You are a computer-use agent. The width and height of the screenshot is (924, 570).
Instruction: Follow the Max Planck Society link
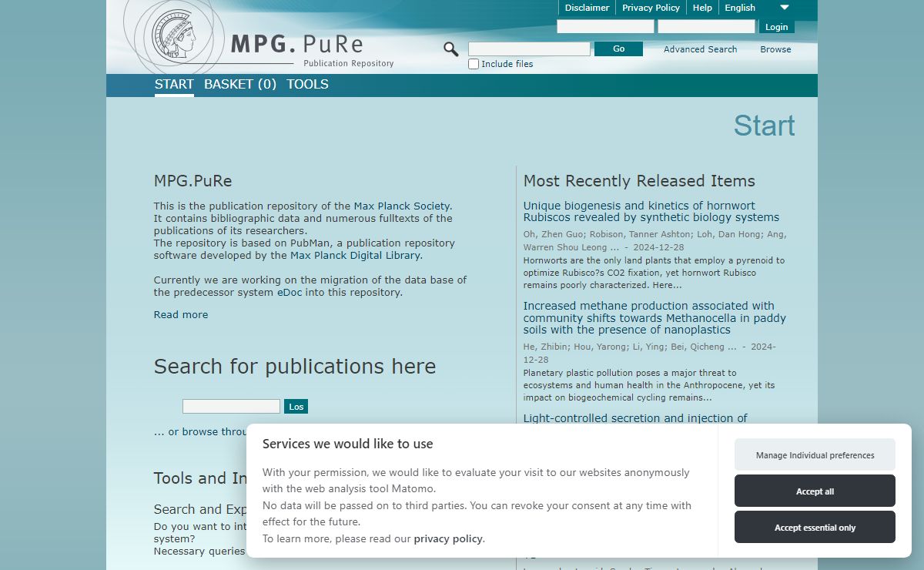point(402,206)
